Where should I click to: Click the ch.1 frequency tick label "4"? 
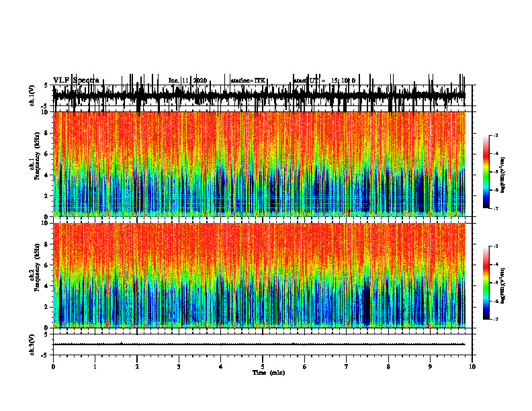pos(46,175)
